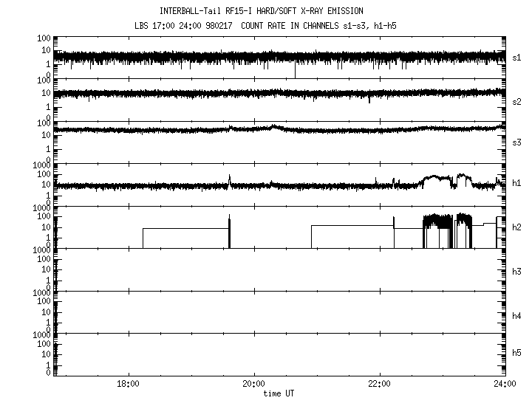Click the 24:00 time axis tick label

[505, 385]
